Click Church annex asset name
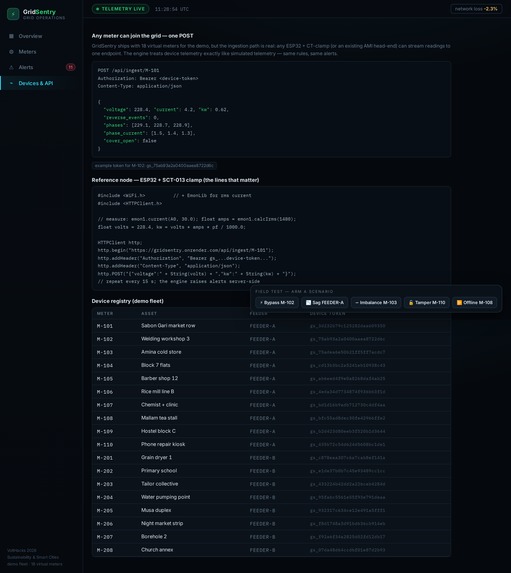This screenshot has width=511, height=573. click(157, 549)
